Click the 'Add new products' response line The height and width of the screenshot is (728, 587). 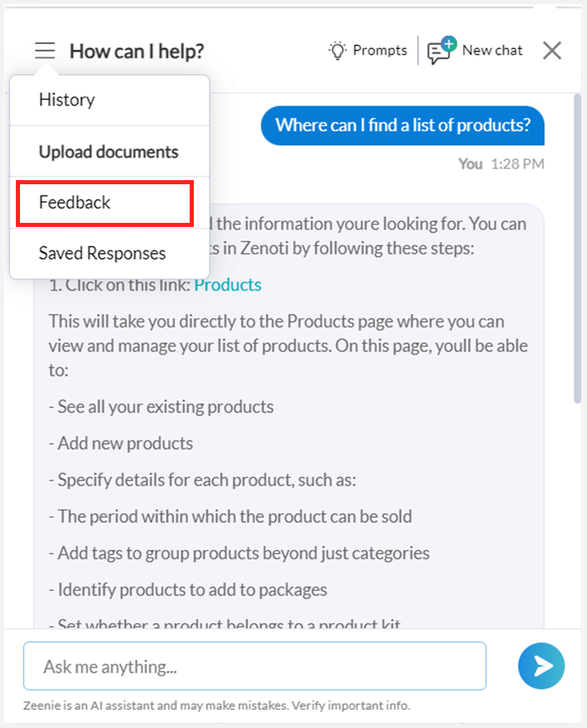[121, 444]
